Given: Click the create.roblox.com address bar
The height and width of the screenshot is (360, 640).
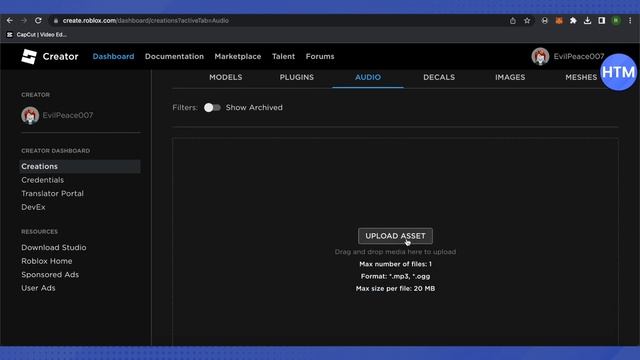Looking at the screenshot, I should pos(278,20).
